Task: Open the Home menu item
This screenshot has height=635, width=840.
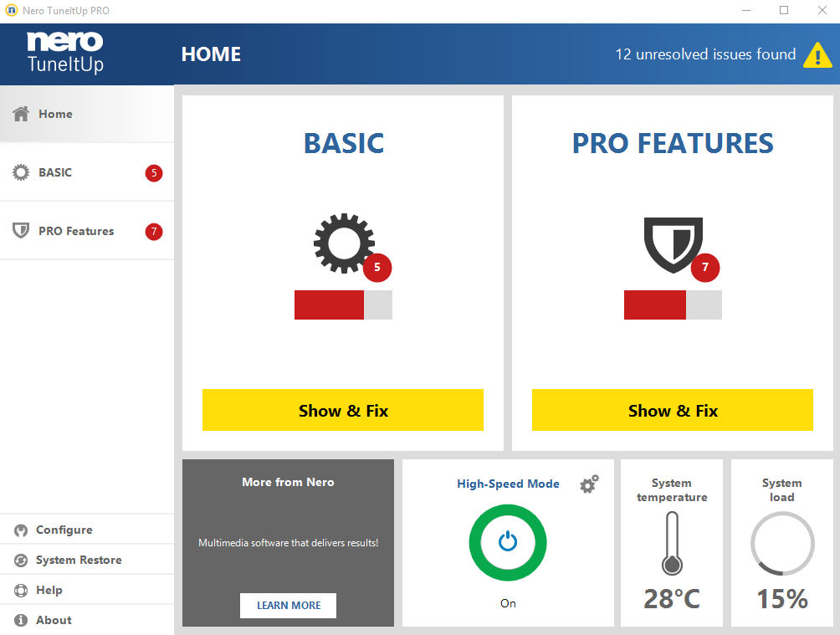Action: click(x=87, y=114)
